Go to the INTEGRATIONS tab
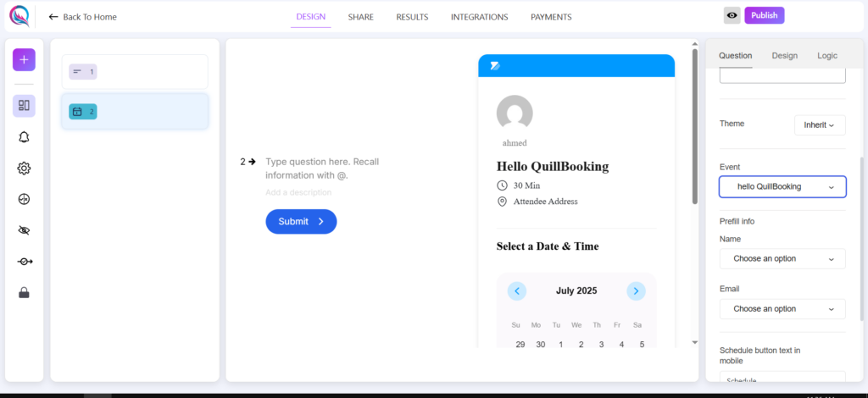The image size is (868, 398). pyautogui.click(x=480, y=17)
